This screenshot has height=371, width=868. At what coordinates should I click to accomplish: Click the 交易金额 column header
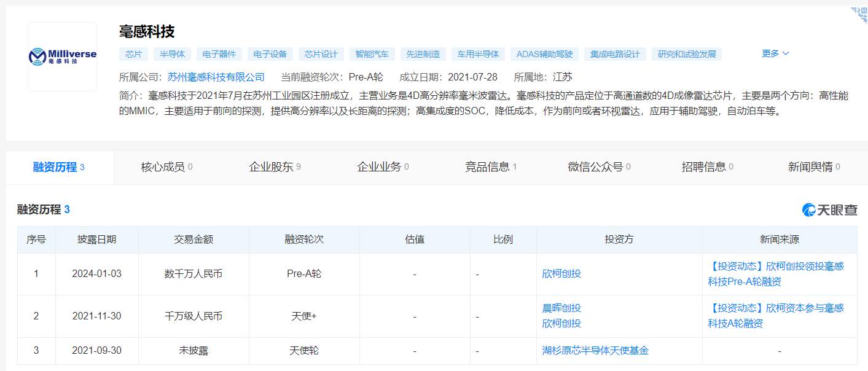point(194,240)
